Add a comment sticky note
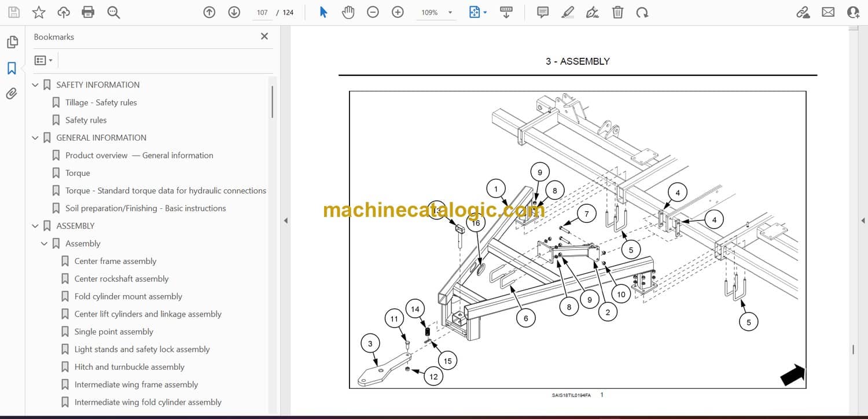The width and height of the screenshot is (868, 419). tap(543, 12)
